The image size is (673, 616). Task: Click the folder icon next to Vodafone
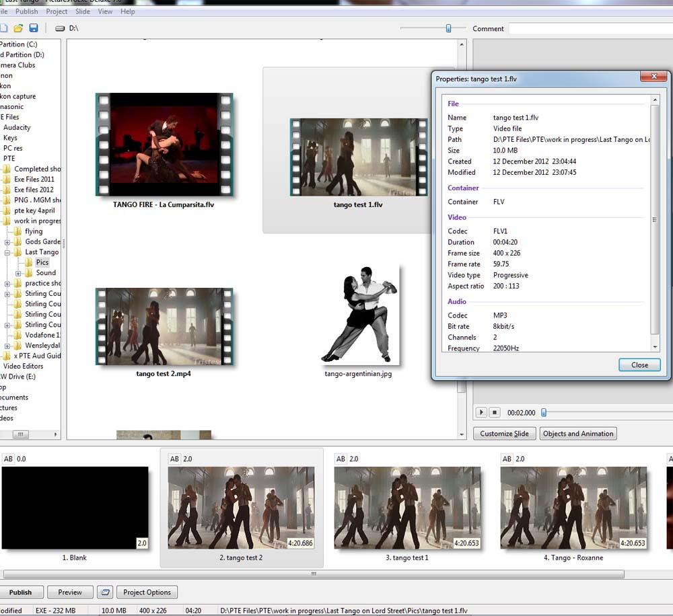pos(17,335)
